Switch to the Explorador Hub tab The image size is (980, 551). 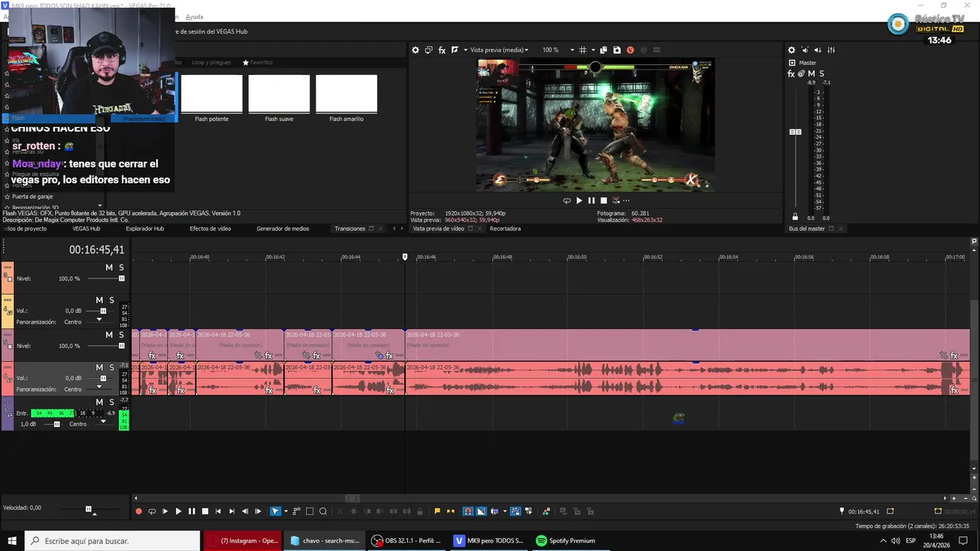145,229
